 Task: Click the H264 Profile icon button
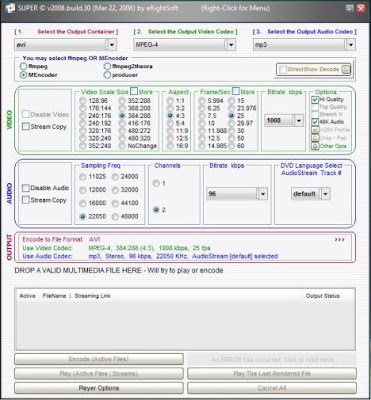(x=315, y=130)
